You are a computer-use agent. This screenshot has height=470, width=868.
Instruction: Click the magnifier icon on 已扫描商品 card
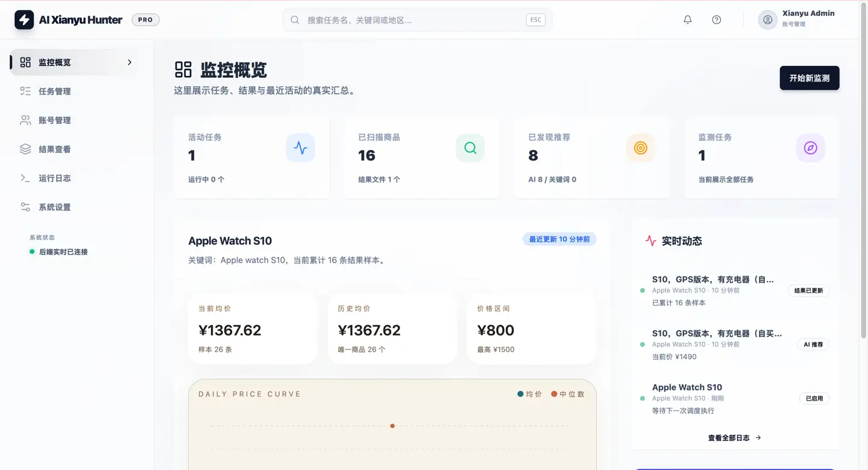470,147
